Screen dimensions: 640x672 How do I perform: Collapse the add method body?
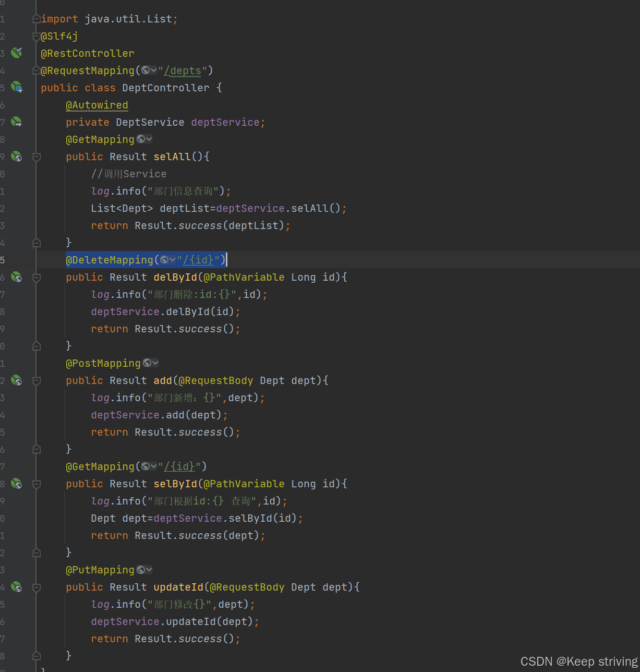(x=37, y=380)
